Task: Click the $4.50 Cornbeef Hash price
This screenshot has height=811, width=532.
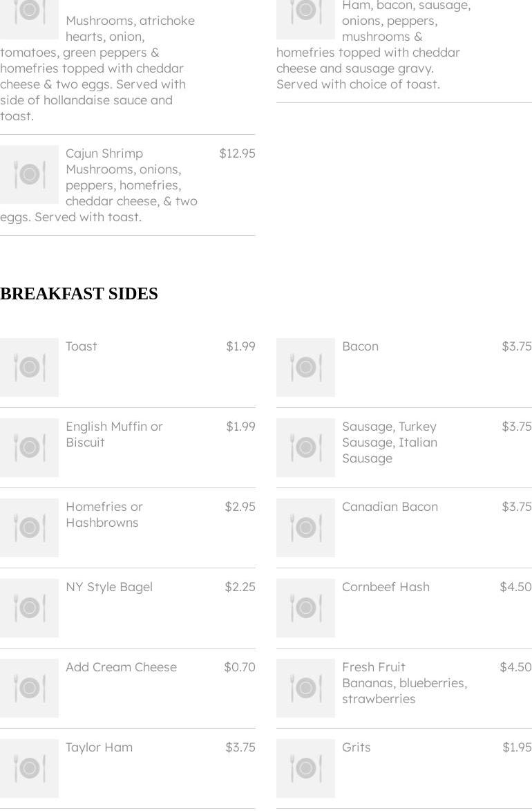Action: 515,587
